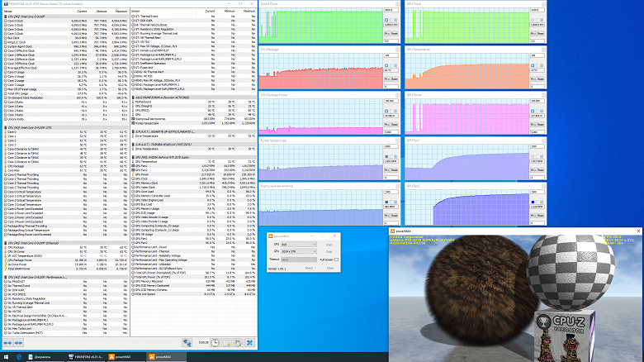Click the expand columns arrows icon in HWiNFO

click(8, 342)
